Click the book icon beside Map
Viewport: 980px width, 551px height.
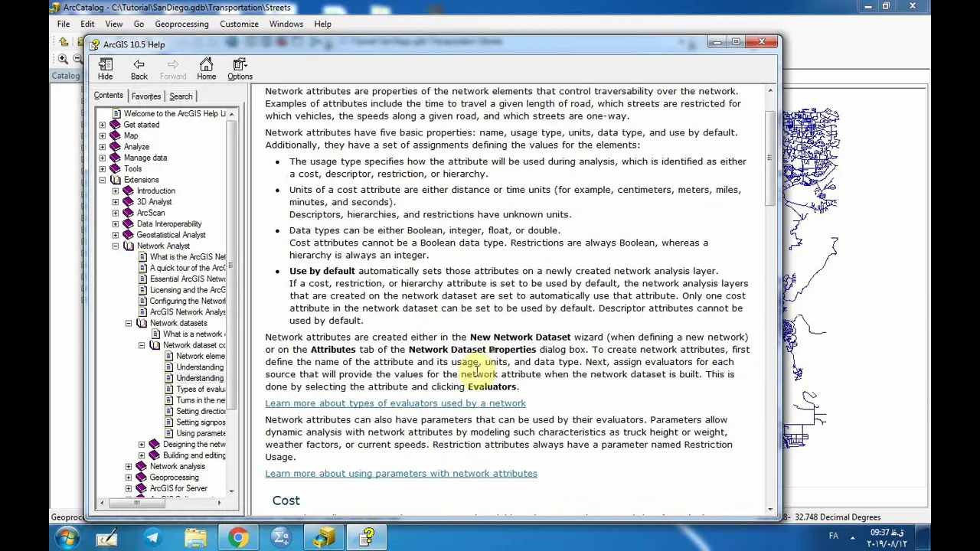115,135
